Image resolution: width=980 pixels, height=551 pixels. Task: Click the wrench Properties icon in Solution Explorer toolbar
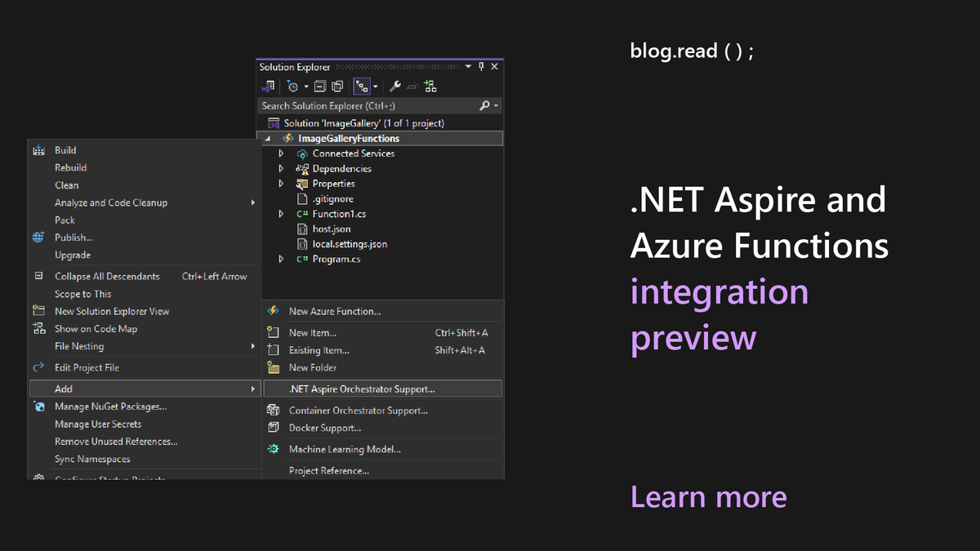click(395, 86)
